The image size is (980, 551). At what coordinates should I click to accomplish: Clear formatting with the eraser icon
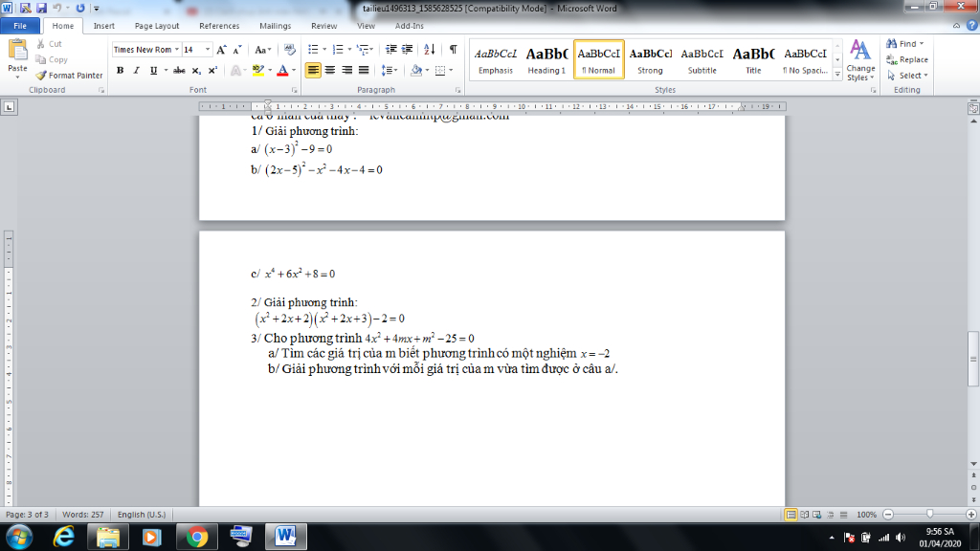coord(289,50)
